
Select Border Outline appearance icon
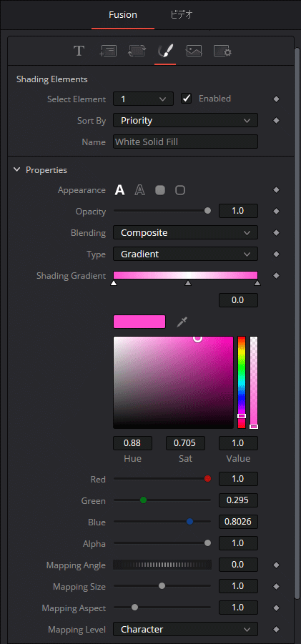(180, 190)
